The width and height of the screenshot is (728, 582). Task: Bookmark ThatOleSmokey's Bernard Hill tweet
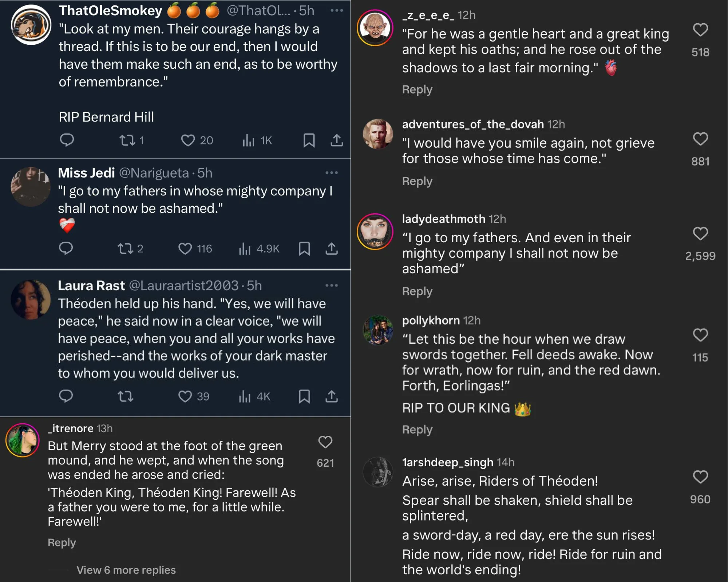pos(309,140)
